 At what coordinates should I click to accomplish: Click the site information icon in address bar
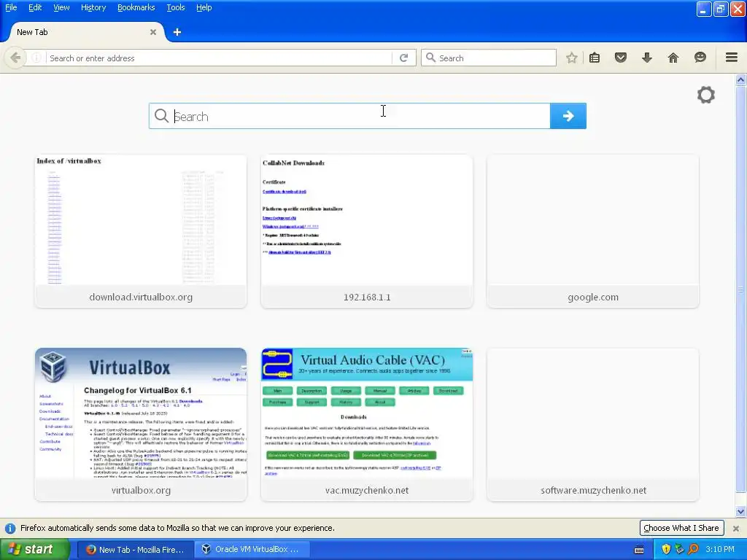pos(36,58)
